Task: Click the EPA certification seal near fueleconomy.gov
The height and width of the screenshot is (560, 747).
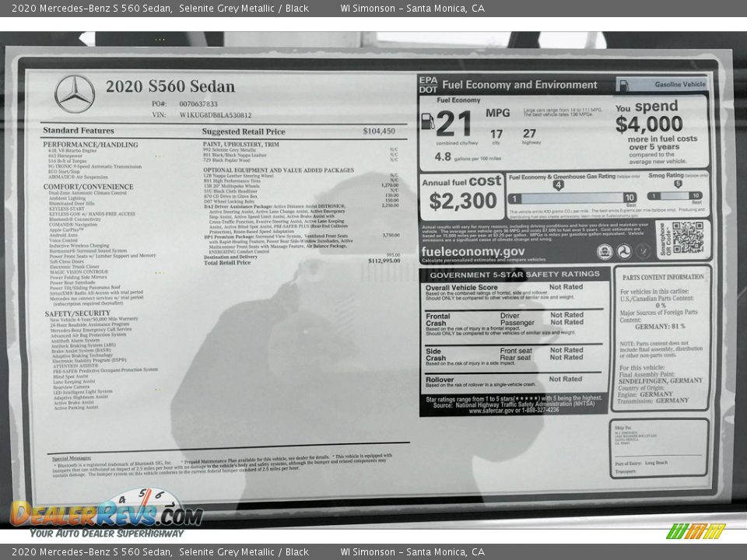Action: [604, 250]
